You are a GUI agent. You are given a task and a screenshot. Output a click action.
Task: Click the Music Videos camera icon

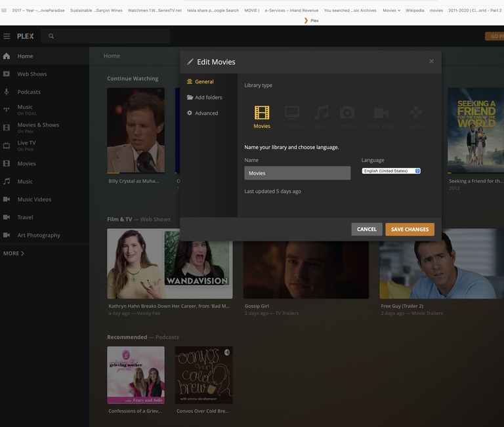point(7,199)
